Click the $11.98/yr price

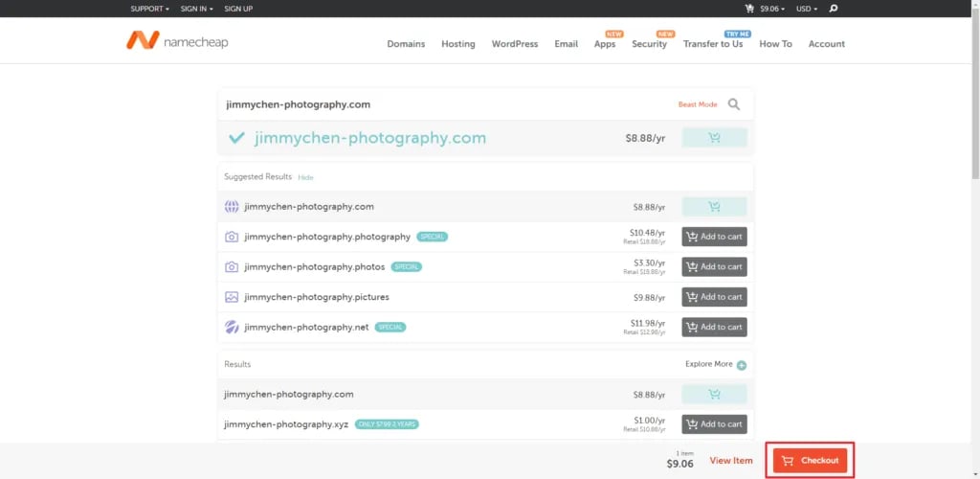648,323
